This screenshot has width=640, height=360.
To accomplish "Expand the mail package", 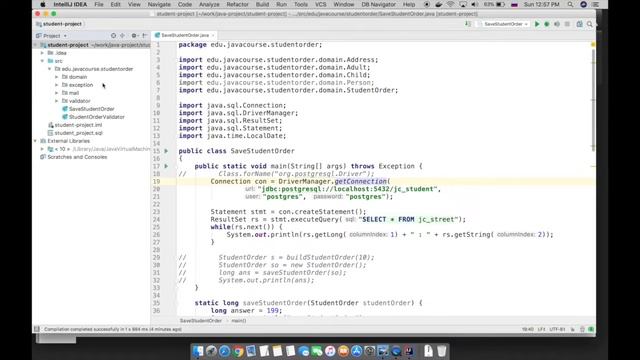I will (x=57, y=93).
